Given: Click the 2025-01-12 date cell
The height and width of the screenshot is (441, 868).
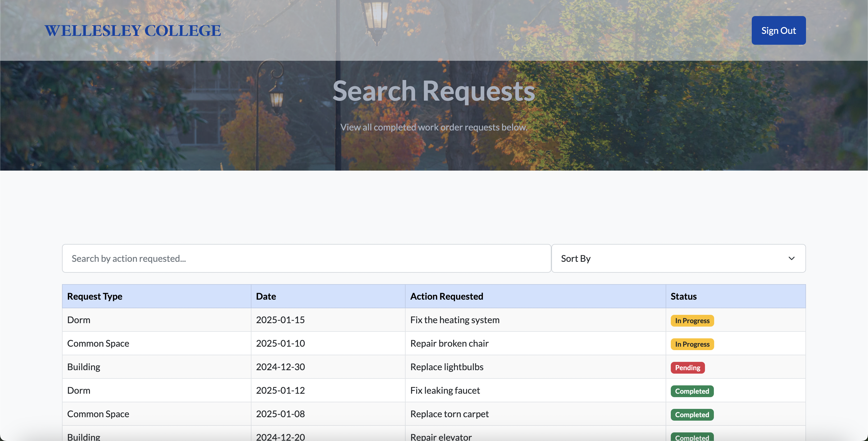Looking at the screenshot, I should (328, 391).
